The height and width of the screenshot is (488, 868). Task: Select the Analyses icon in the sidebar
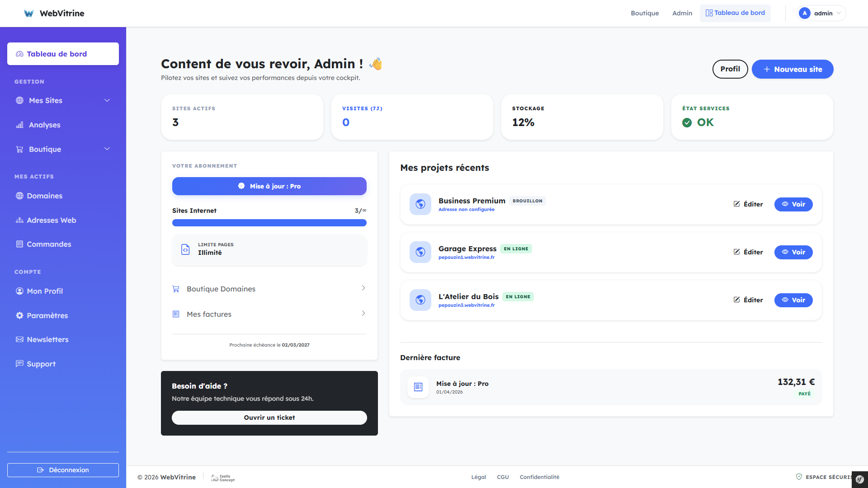click(19, 125)
